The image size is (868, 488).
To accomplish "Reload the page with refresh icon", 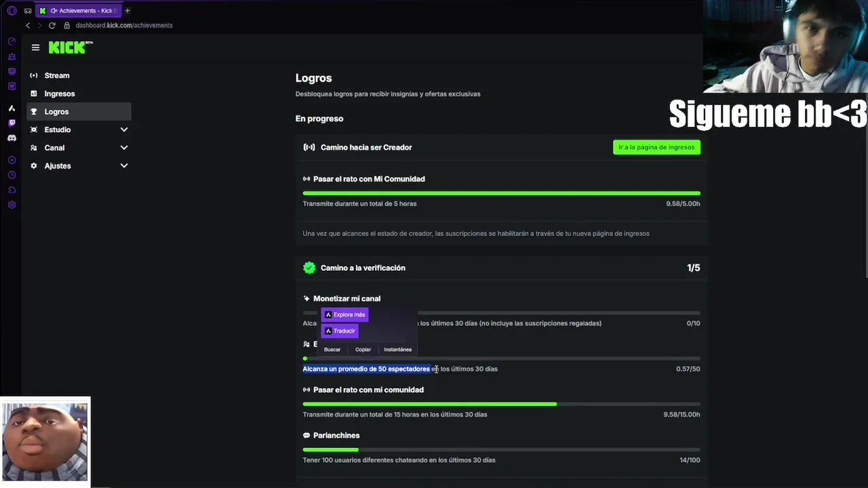I will [52, 25].
